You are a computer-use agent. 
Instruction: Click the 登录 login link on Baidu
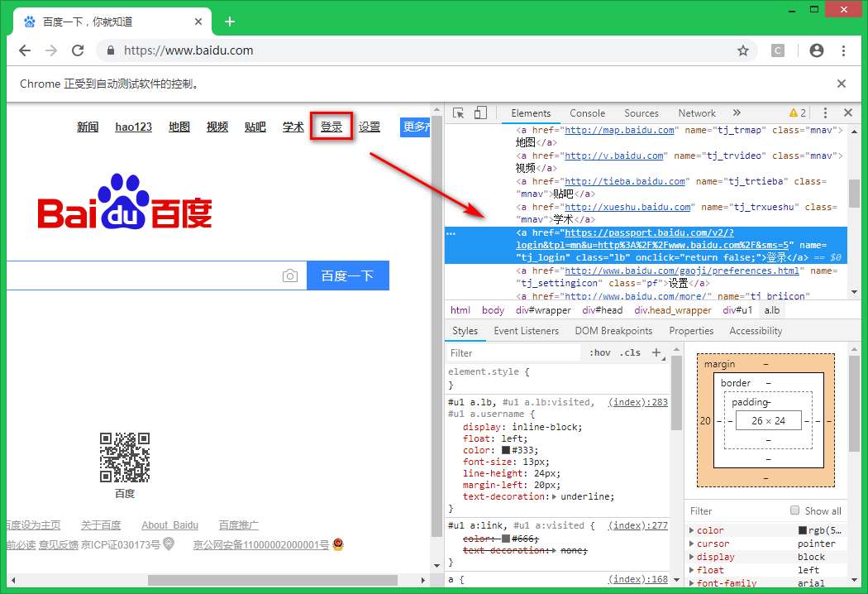point(331,126)
